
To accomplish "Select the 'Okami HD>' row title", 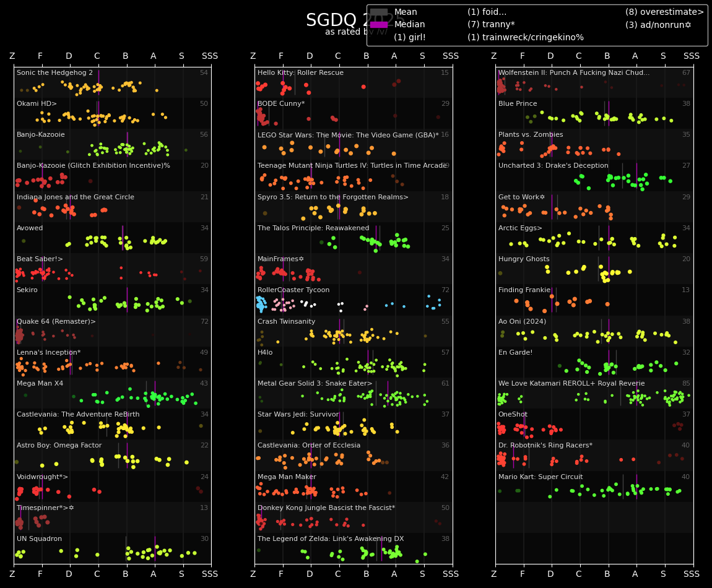I will pos(37,103).
